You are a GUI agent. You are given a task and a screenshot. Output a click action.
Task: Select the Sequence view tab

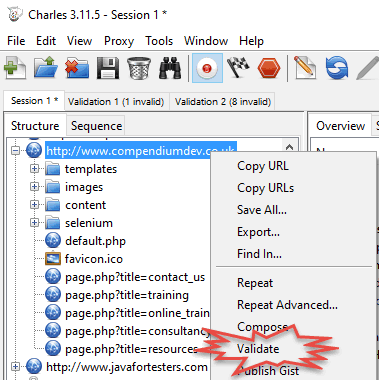(x=96, y=126)
